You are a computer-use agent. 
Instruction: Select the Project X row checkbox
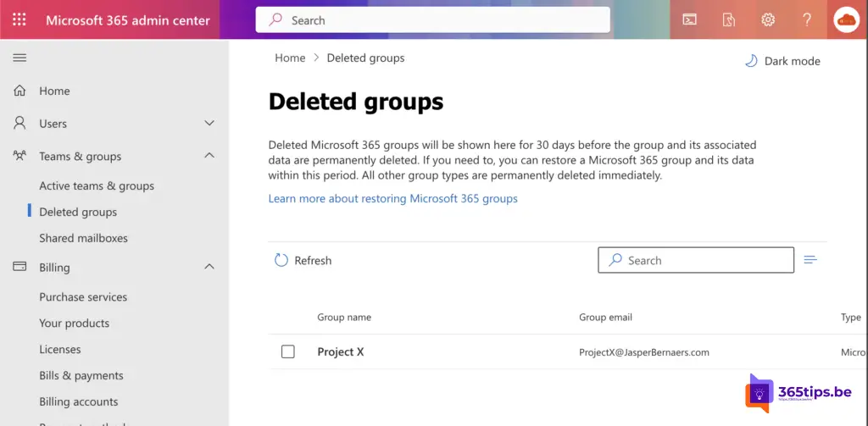[288, 351]
